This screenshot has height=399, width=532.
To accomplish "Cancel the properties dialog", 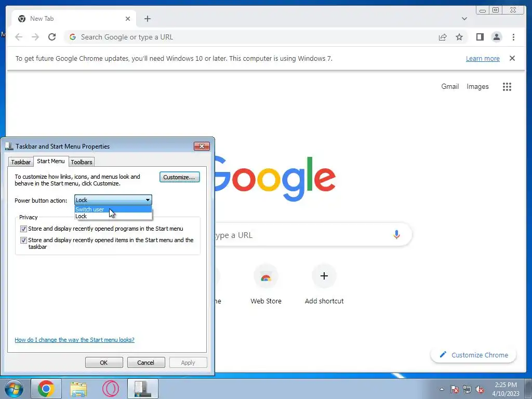I will tap(146, 362).
